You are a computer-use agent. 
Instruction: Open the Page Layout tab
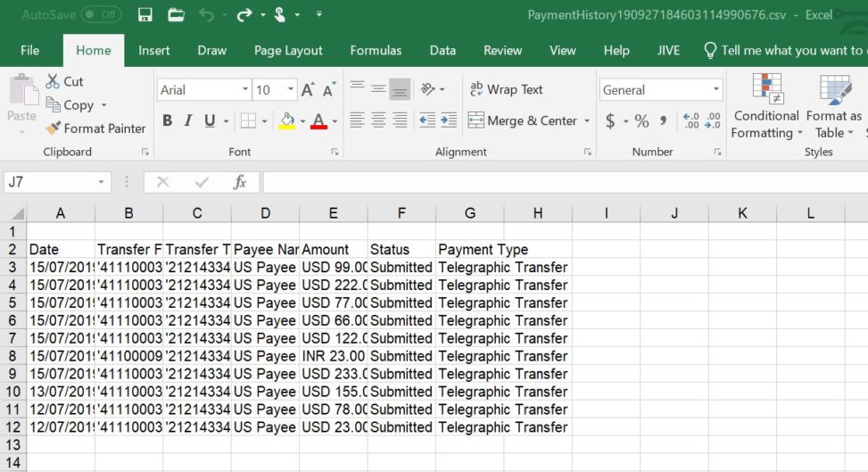(288, 50)
